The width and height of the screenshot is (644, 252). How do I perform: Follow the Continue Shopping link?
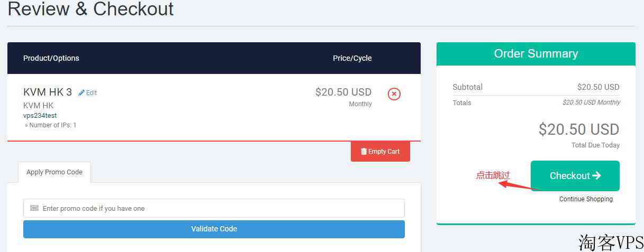[586, 199]
